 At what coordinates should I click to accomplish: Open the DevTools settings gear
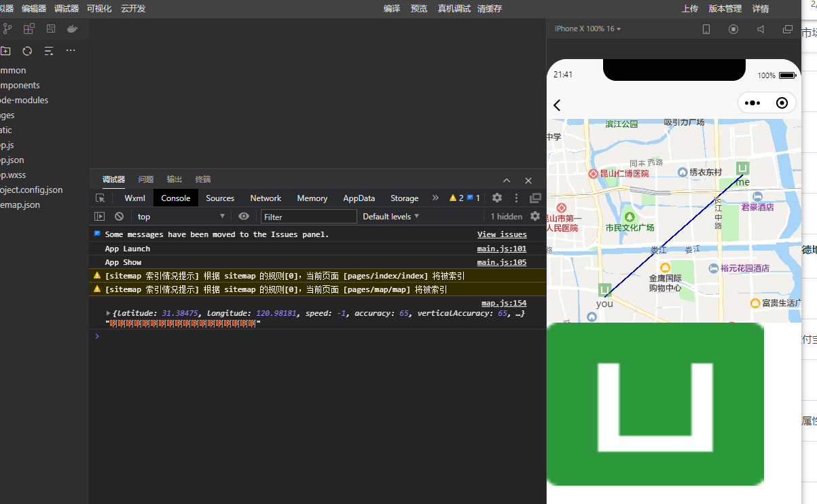[x=497, y=198]
